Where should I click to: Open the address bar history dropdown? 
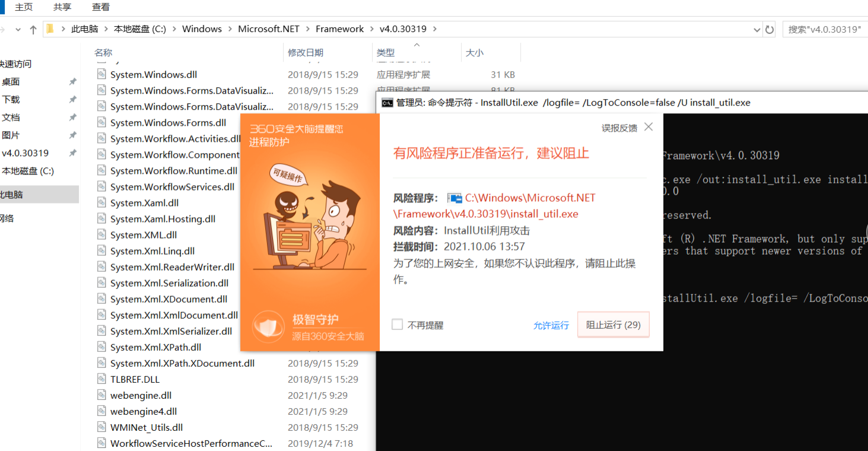click(x=756, y=29)
